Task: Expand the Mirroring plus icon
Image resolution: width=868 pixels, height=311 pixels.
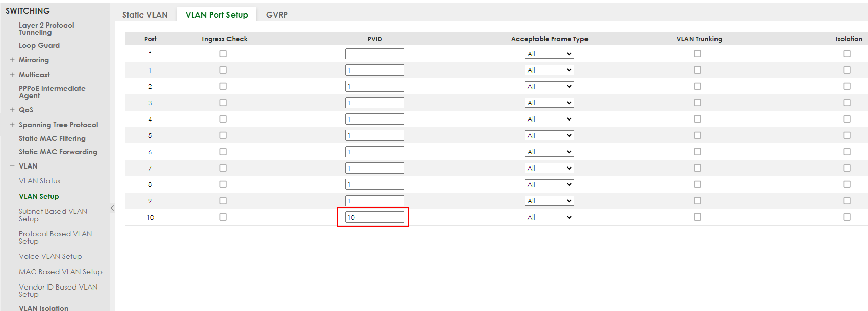Action: tap(12, 60)
